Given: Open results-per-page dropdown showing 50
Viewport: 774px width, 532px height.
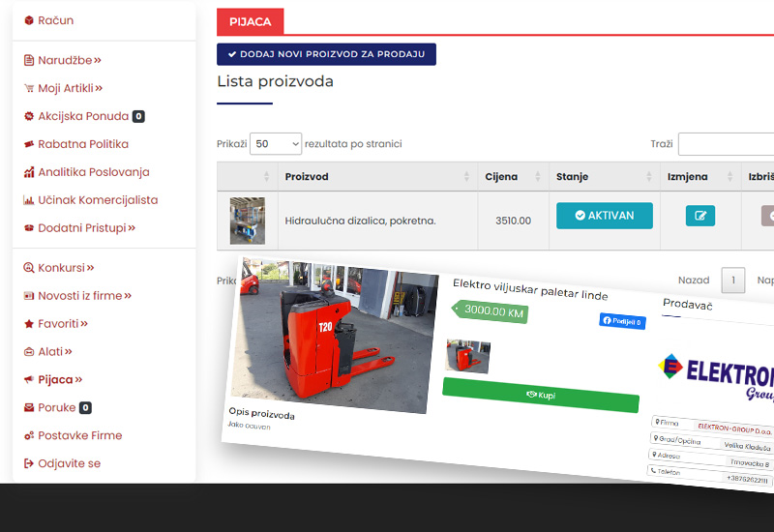Looking at the screenshot, I should (276, 143).
